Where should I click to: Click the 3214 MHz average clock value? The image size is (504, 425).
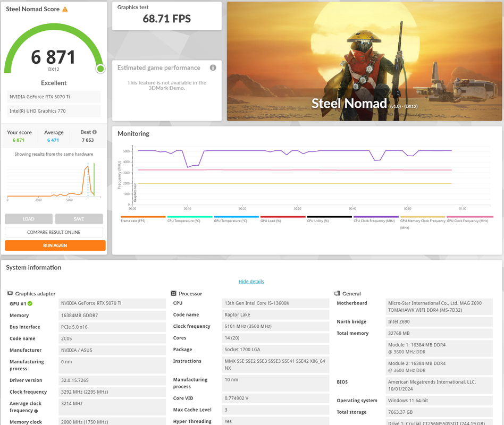pyautogui.click(x=112, y=407)
